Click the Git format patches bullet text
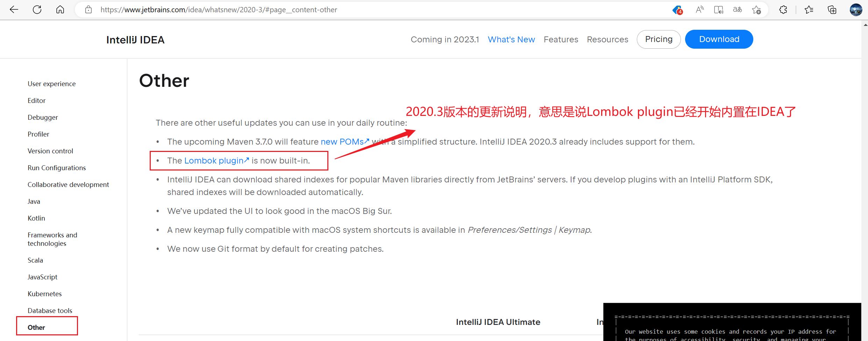The width and height of the screenshot is (868, 341). 275,249
